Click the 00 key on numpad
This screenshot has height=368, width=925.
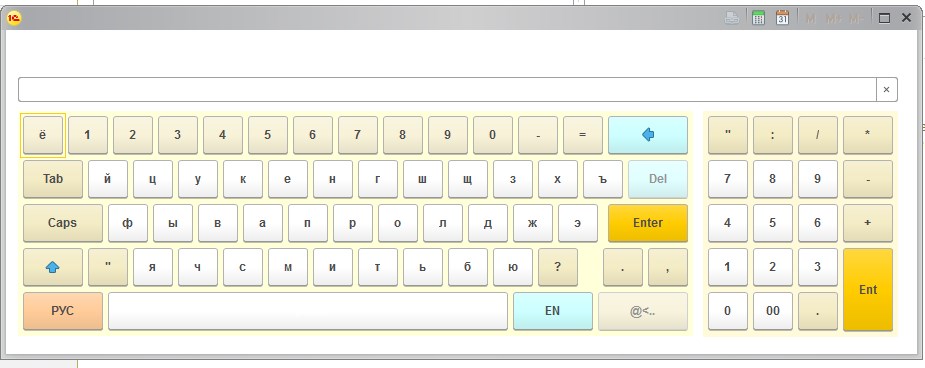(x=773, y=311)
